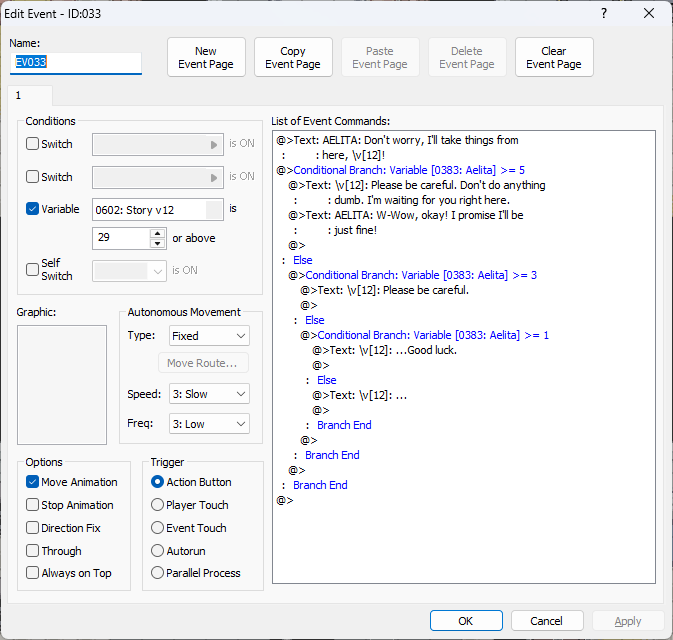673x640 pixels.
Task: Open the Self Switch letter dropdown
Action: (129, 271)
